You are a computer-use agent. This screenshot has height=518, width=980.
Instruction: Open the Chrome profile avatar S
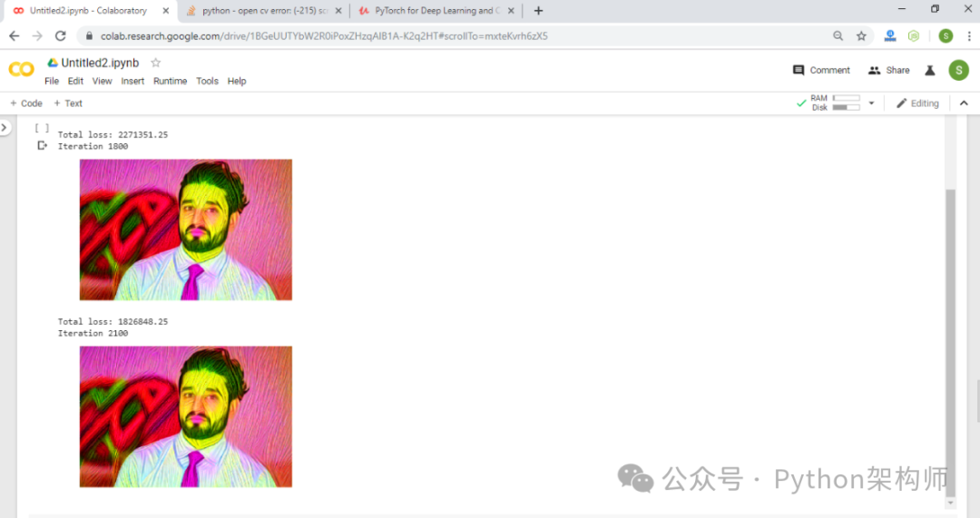(946, 36)
